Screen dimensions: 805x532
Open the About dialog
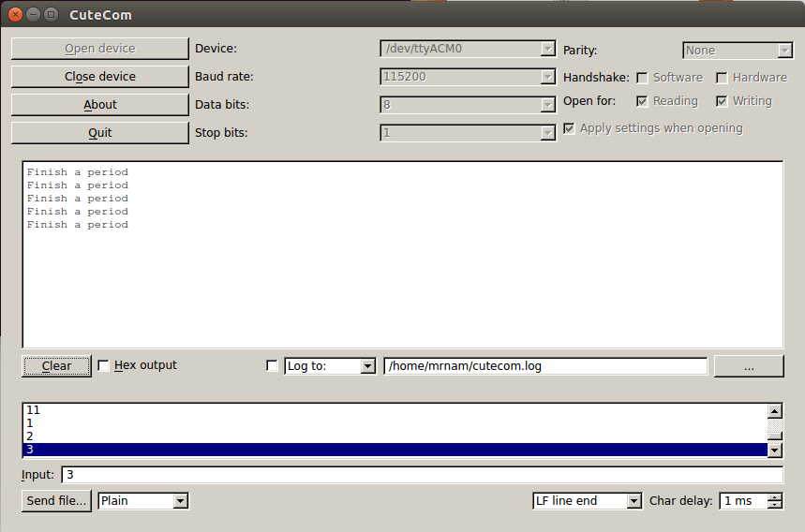[x=100, y=105]
